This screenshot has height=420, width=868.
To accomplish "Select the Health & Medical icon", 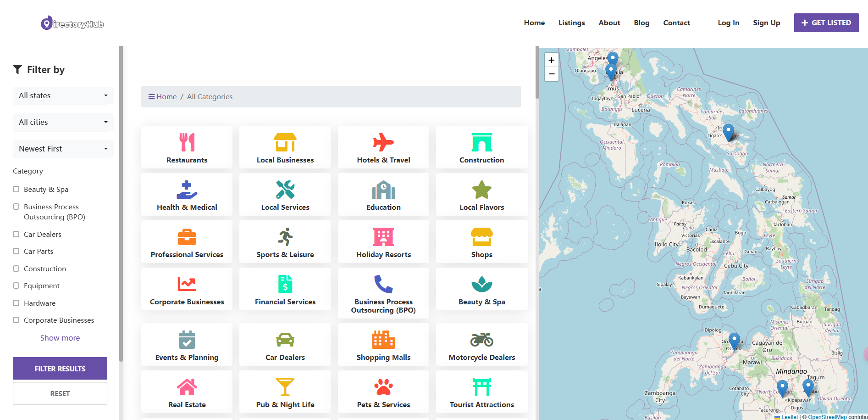I will pyautogui.click(x=187, y=190).
